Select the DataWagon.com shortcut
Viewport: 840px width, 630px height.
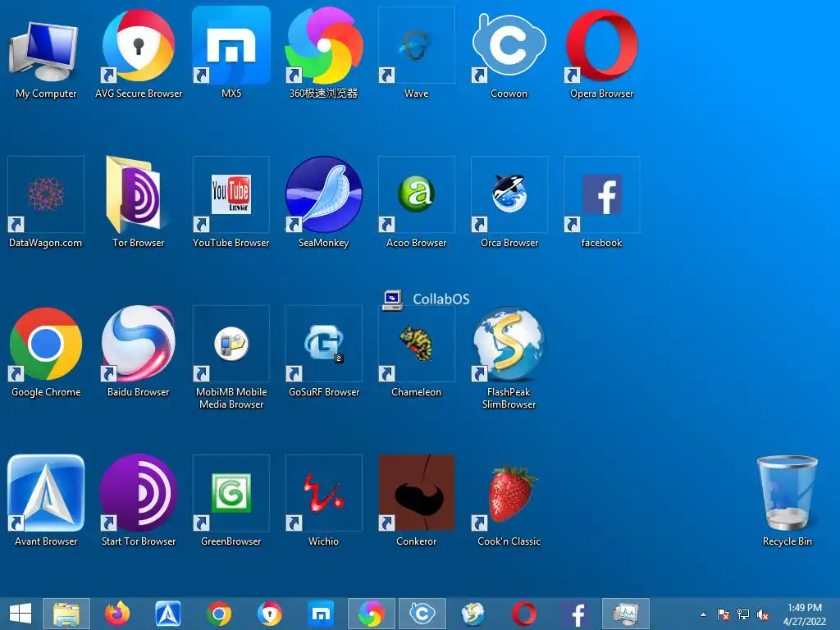click(46, 203)
